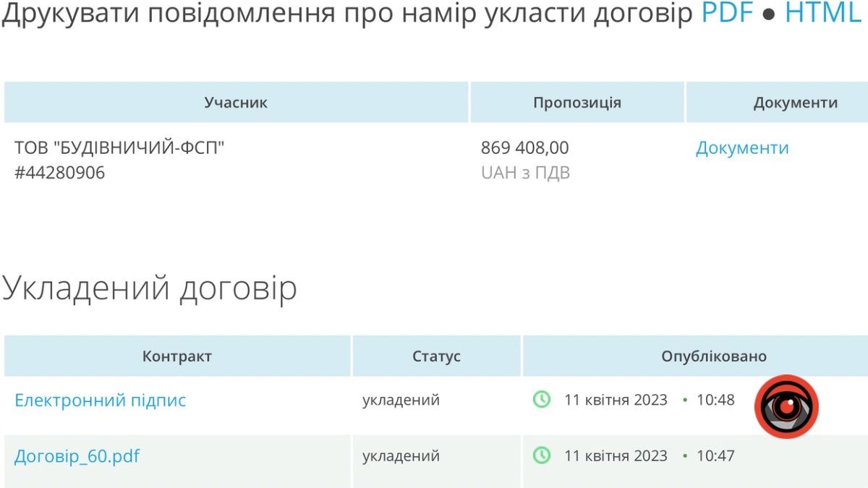Click the Документи column header
Screen dimensions: 868x488
click(796, 102)
